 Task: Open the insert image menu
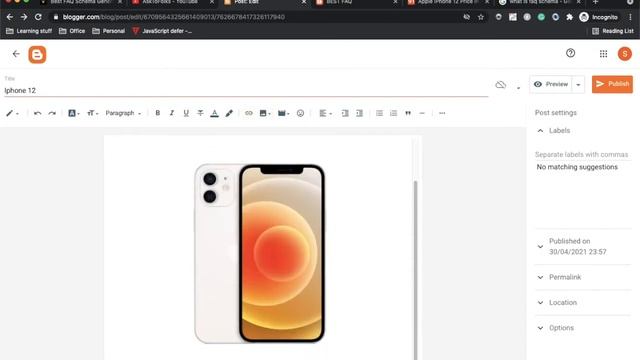pyautogui.click(x=265, y=113)
